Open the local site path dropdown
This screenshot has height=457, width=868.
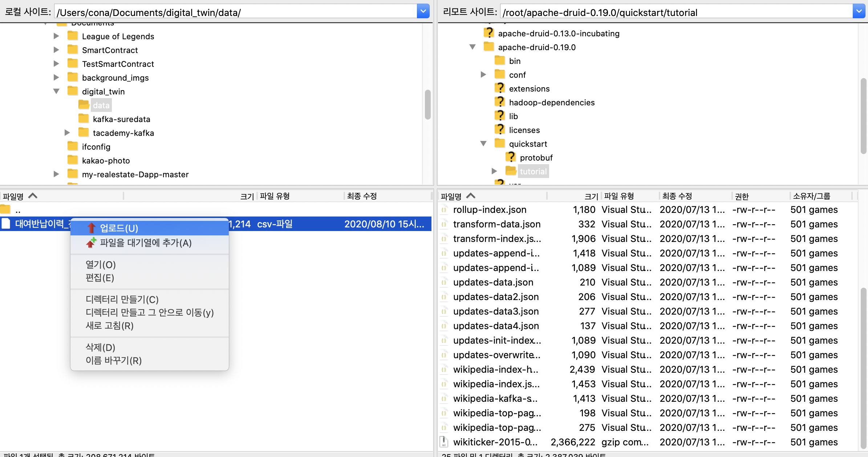[423, 12]
